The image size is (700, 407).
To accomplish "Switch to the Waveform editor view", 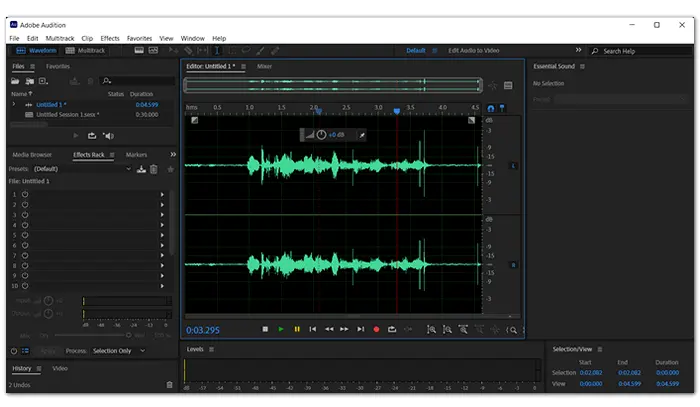I will [36, 50].
